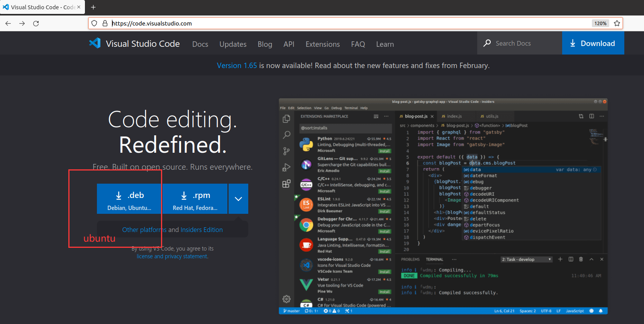This screenshot has width=644, height=324.
Task: Click the decodeURIComponent autocomplete suggestion
Action: [494, 200]
